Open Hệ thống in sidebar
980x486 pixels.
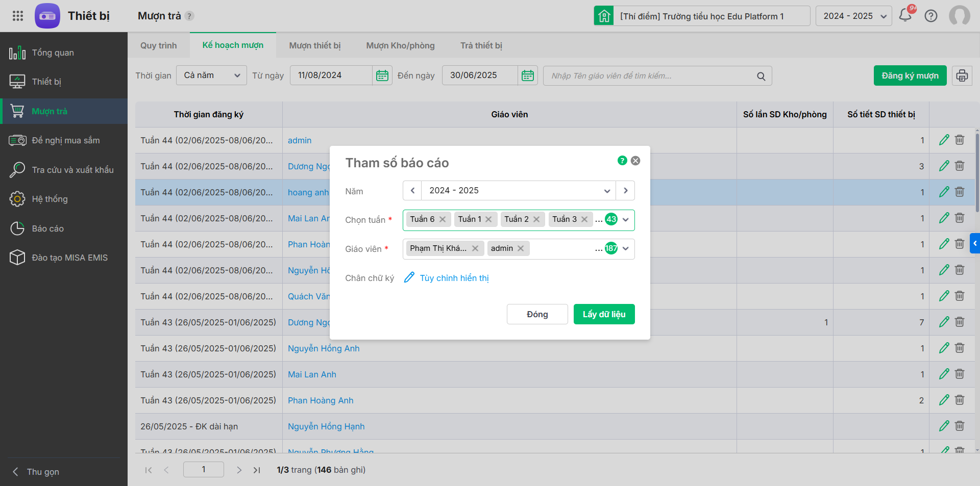(x=64, y=199)
